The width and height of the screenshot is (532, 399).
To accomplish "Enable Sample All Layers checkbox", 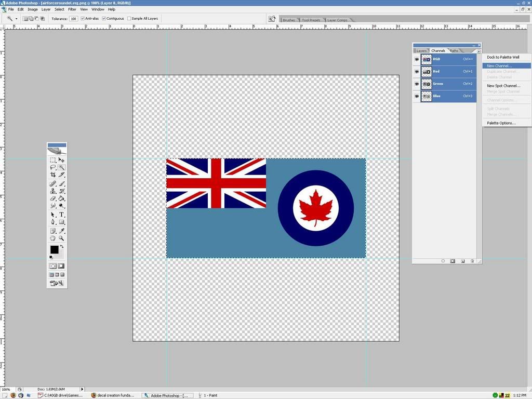I will coord(129,19).
